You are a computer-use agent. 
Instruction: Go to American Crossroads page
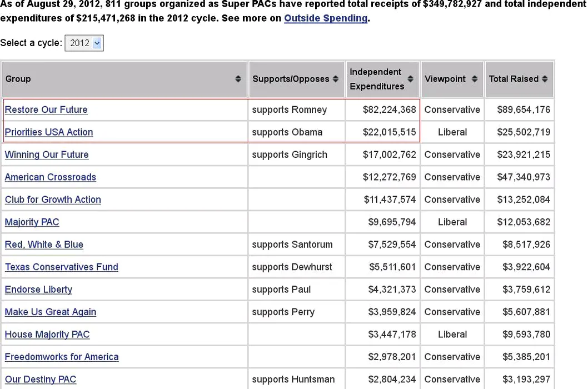pos(51,177)
